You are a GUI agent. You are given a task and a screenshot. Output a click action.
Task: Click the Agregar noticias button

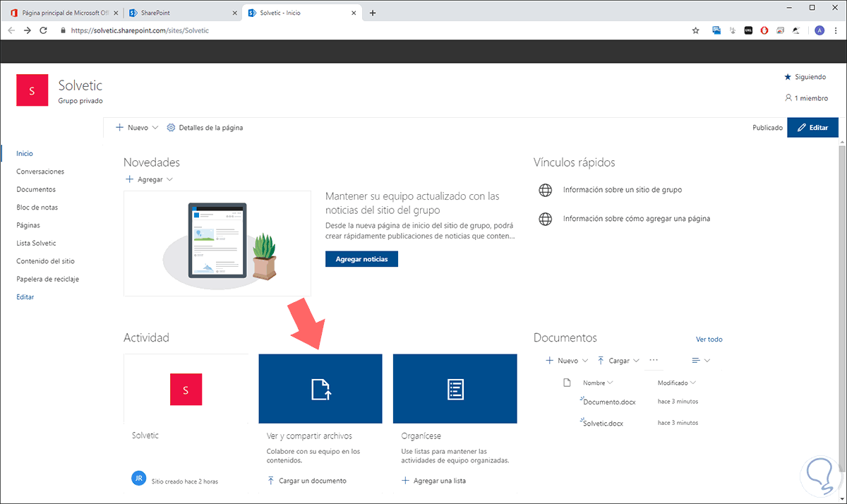point(361,259)
